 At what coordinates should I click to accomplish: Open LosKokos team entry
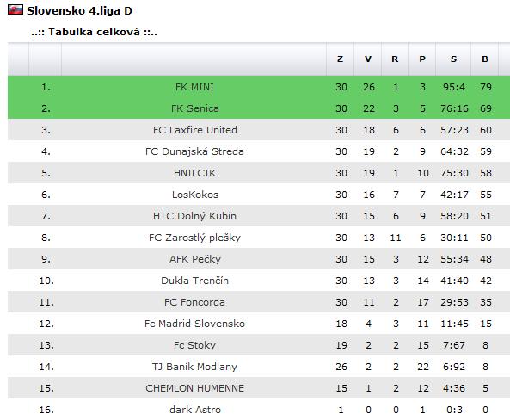tap(195, 195)
